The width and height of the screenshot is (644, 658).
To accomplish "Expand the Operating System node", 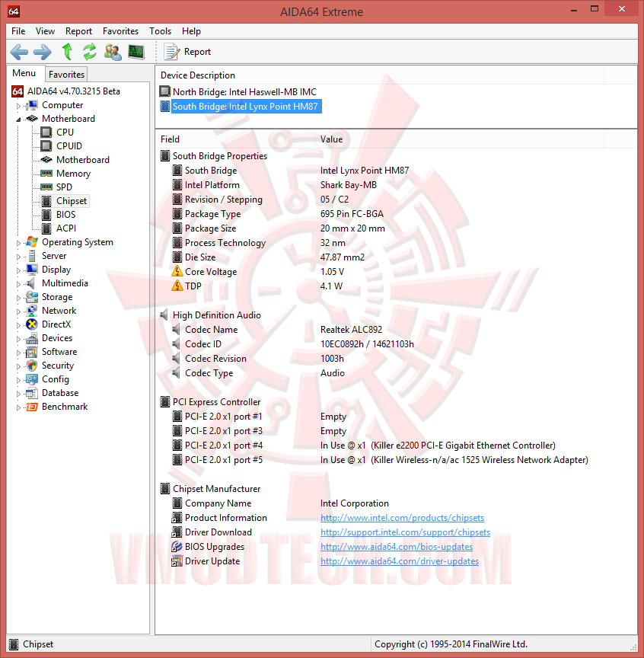I will coord(18,243).
